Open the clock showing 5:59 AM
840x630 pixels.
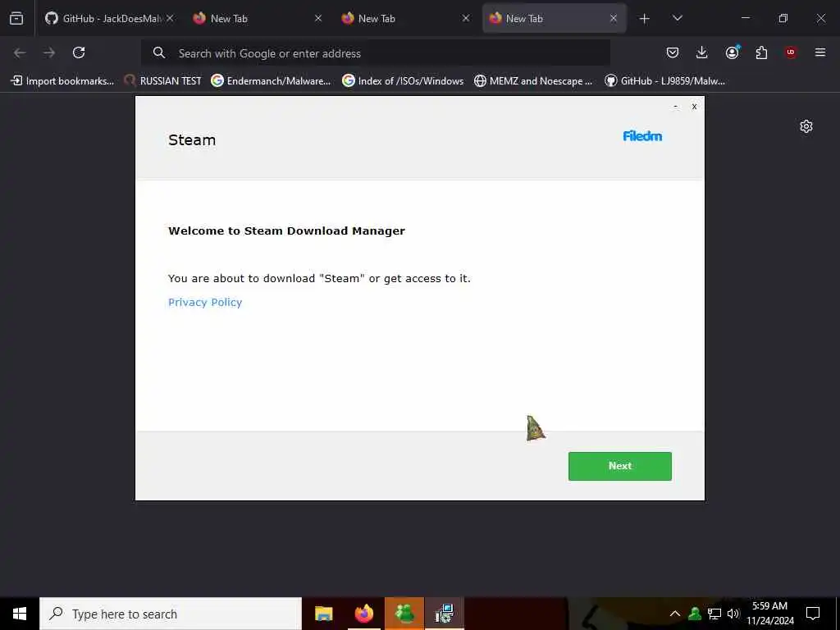(769, 614)
